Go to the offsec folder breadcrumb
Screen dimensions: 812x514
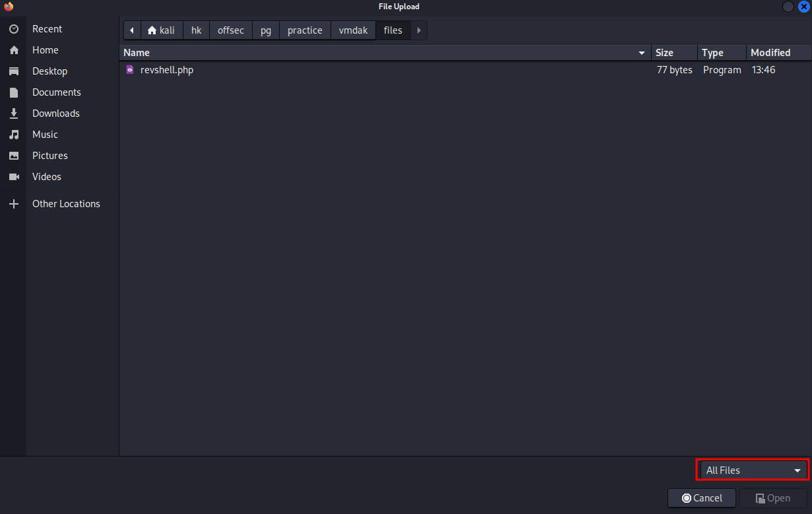click(231, 30)
